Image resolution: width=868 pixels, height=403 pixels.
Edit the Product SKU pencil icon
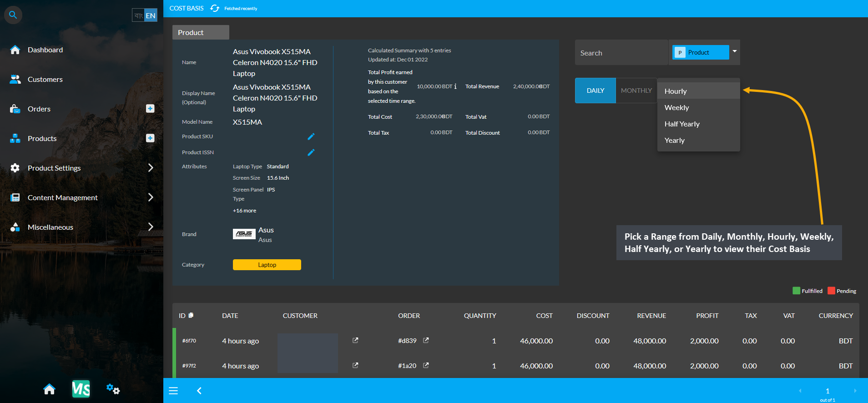coord(311,136)
